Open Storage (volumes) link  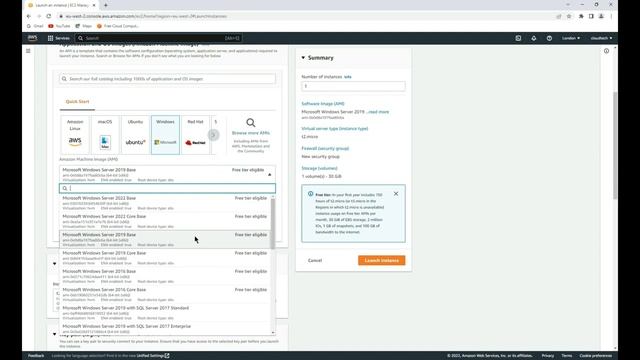[x=319, y=168]
